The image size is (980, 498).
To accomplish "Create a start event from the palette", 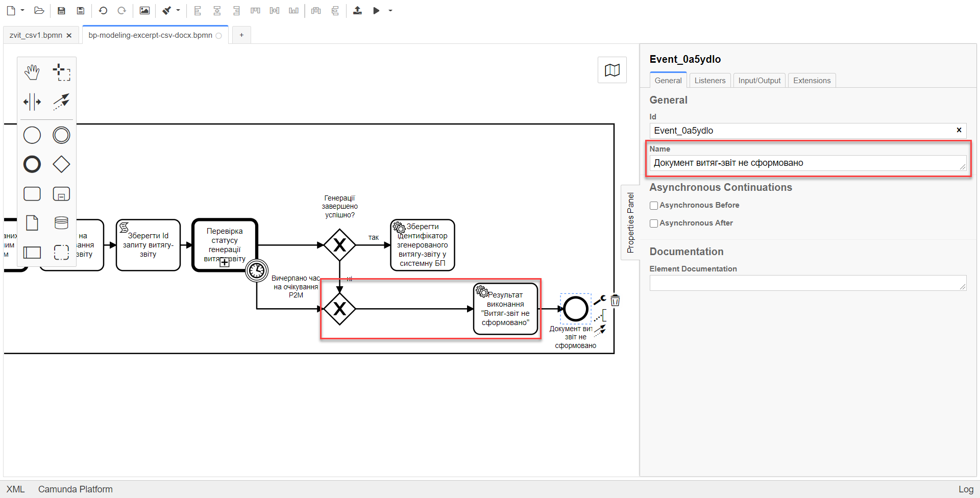I will pos(32,135).
